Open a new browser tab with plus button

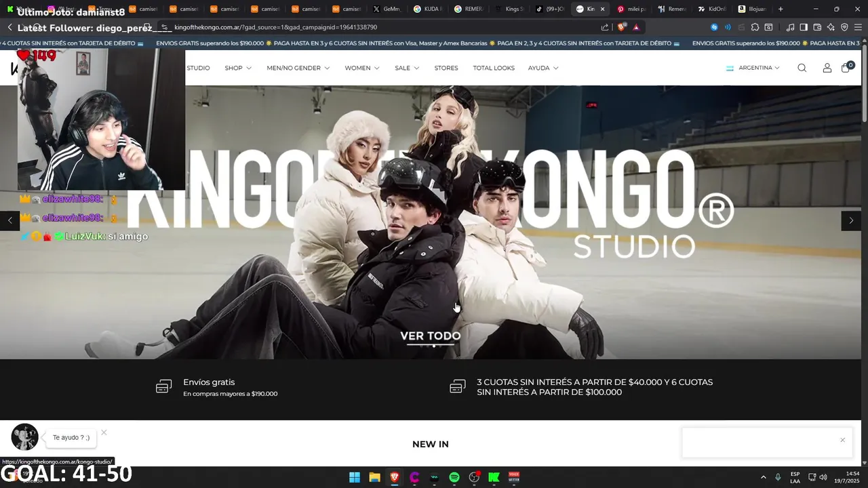pos(781,9)
